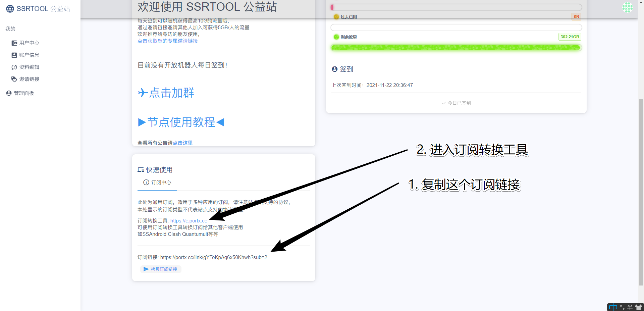Image resolution: width=644 pixels, height=311 pixels.
Task: Open 管理面板 in the sidebar
Action: coord(23,93)
